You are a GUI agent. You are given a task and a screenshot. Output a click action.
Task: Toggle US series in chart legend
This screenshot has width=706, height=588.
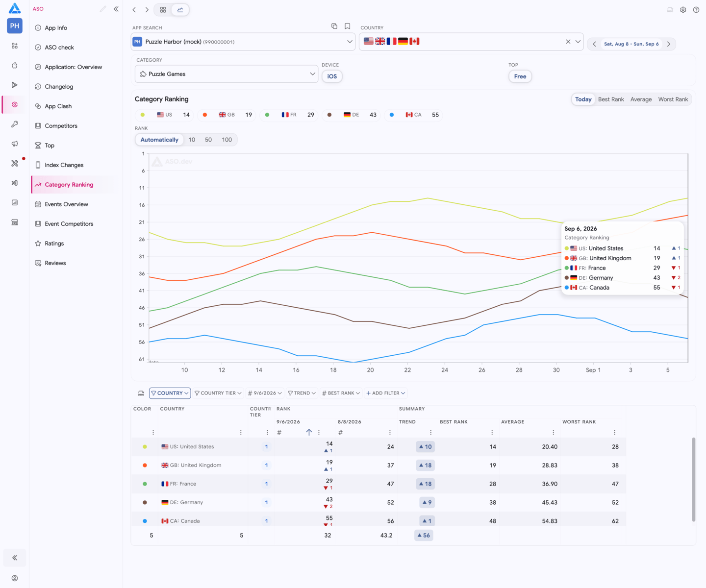[x=165, y=115]
